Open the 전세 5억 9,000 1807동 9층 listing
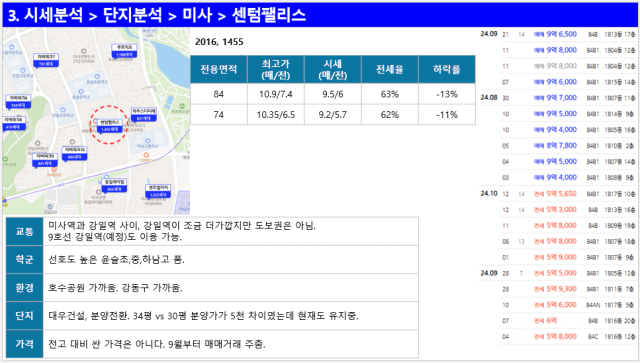 (569, 257)
